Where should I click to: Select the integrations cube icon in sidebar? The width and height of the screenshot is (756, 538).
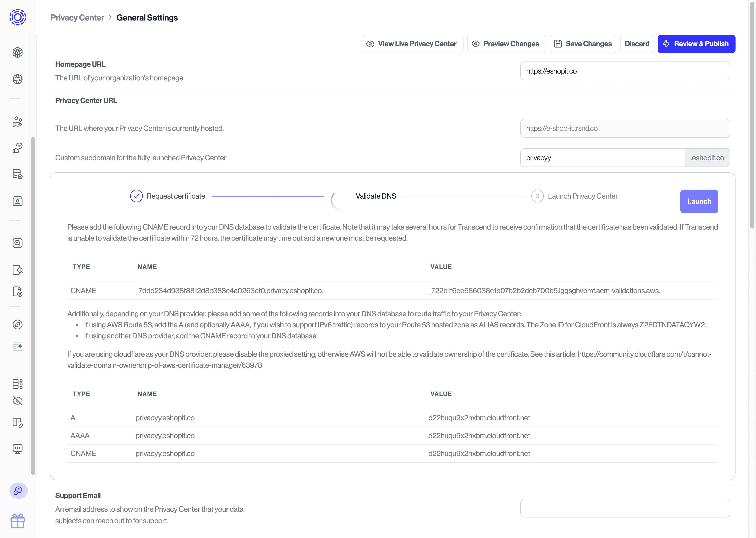[17, 52]
